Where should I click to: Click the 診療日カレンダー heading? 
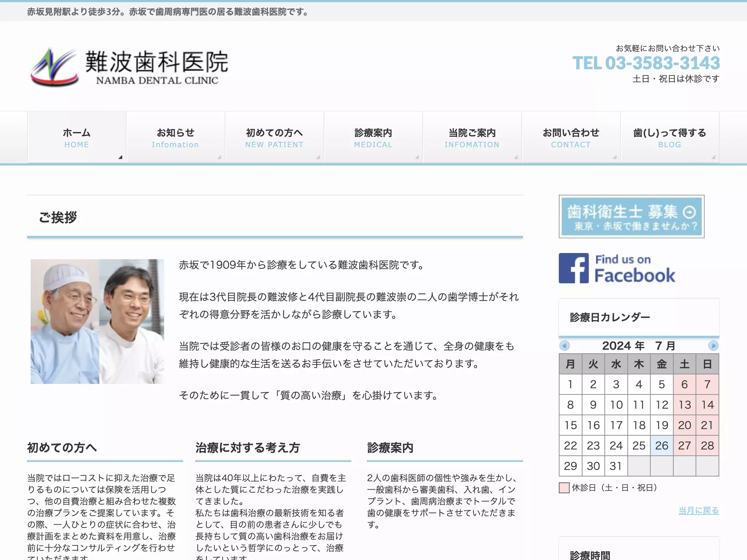coord(610,317)
